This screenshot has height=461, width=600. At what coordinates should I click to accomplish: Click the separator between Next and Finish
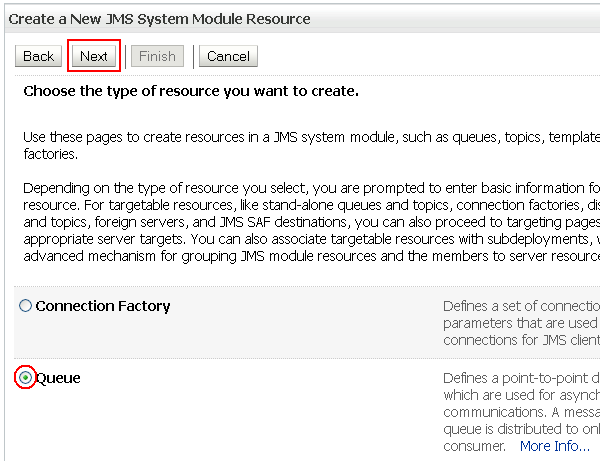coord(126,56)
